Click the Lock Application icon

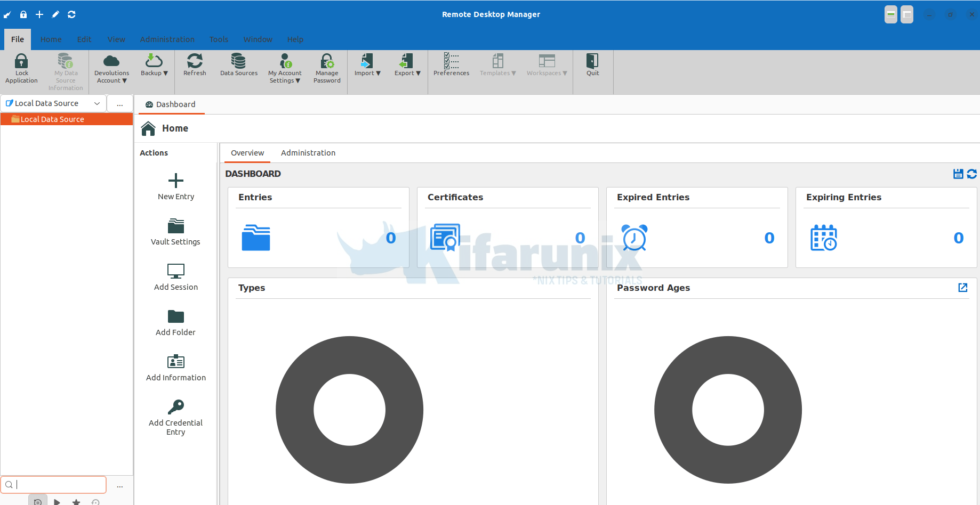[21, 68]
